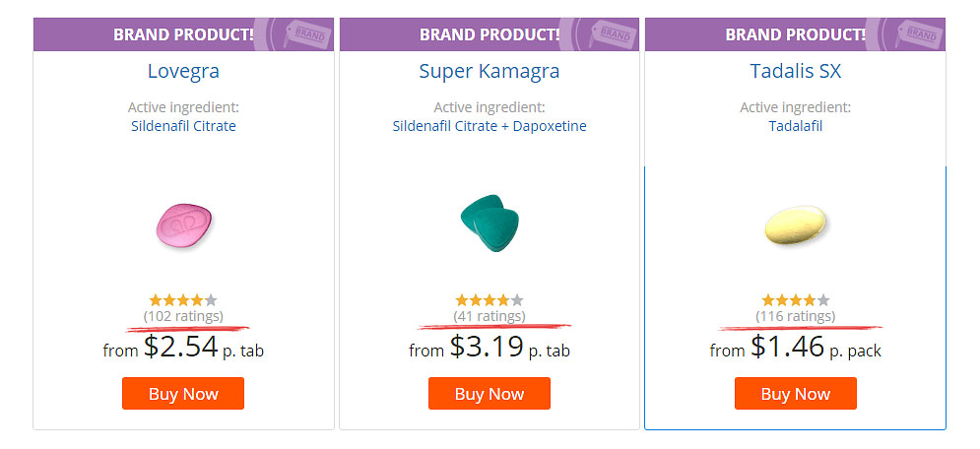
Task: Click the star rating under Tadalis SX
Action: (796, 300)
